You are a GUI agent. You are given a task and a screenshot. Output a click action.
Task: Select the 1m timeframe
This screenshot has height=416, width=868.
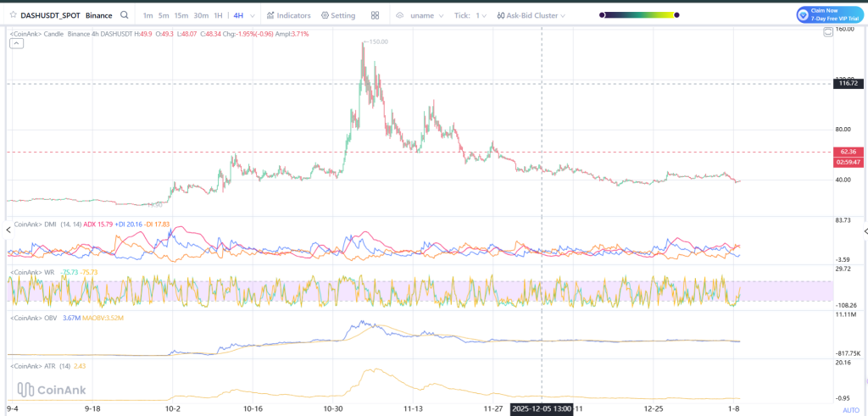(147, 15)
